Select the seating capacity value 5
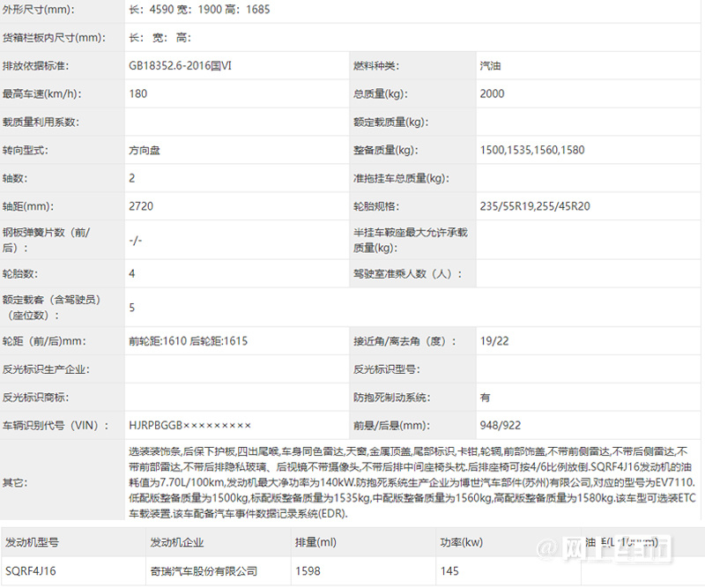 click(x=131, y=308)
